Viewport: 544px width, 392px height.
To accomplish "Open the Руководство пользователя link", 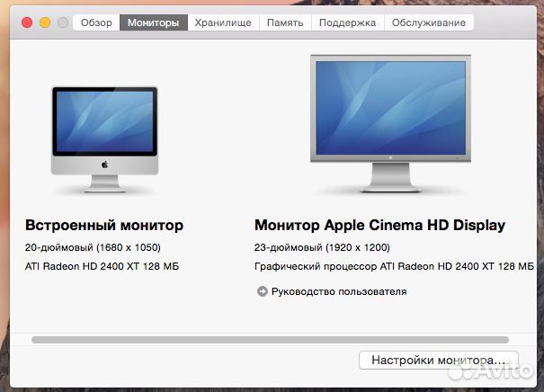I will pyautogui.click(x=339, y=291).
